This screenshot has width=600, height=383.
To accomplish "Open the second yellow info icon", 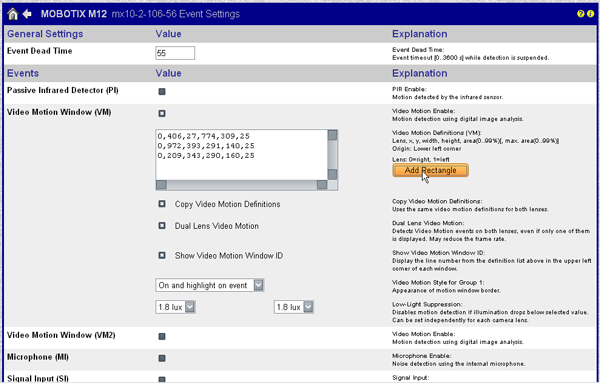I will click(590, 14).
